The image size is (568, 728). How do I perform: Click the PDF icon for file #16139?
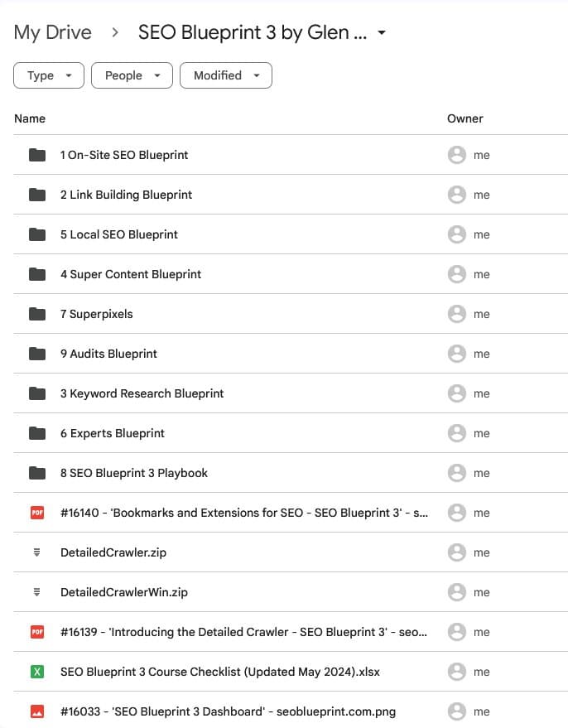tap(36, 632)
